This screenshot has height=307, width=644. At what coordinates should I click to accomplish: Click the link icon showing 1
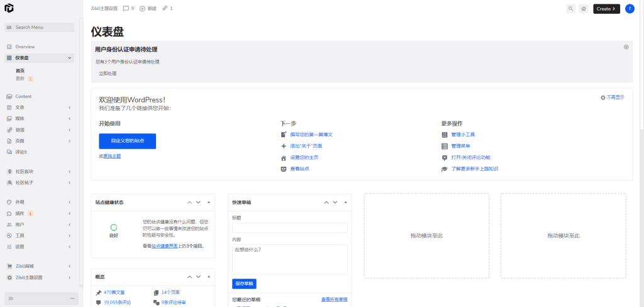pyautogui.click(x=165, y=8)
